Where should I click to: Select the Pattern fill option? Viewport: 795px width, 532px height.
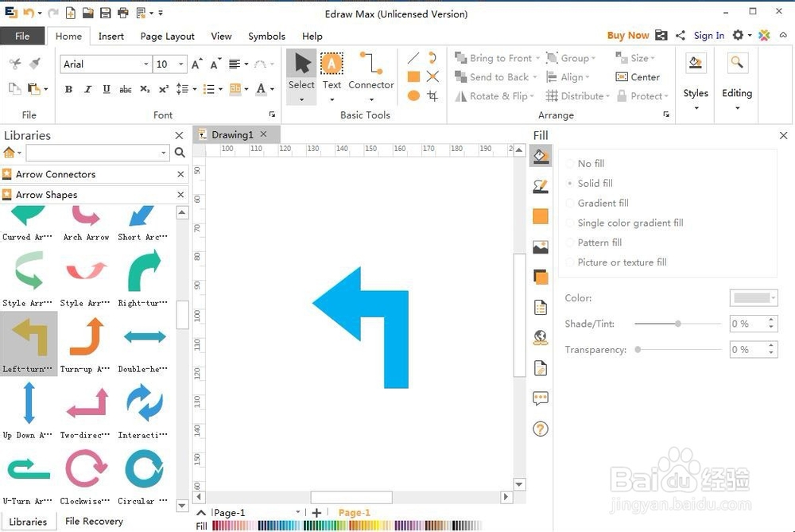click(x=594, y=243)
